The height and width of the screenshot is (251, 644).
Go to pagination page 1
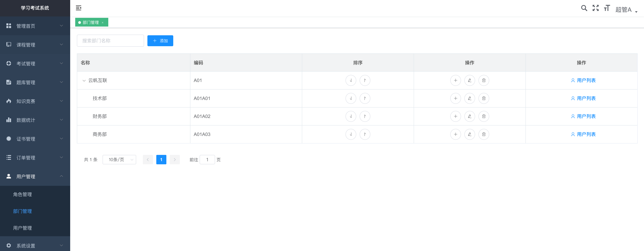(x=161, y=160)
